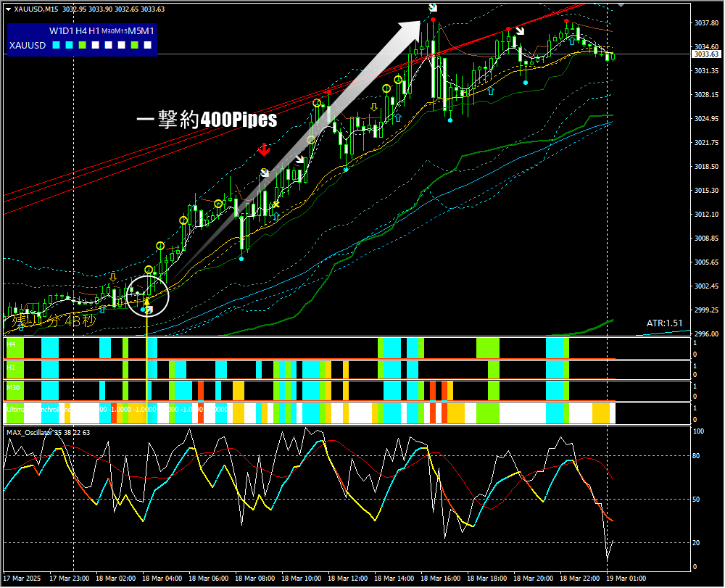
Task: Click the grey chart shift triangle marker
Action: pyautogui.click(x=621, y=4)
